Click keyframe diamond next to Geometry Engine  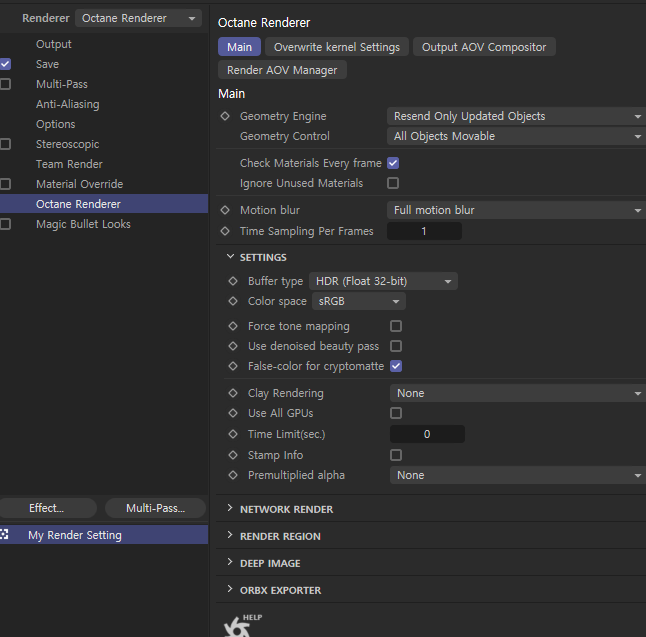225,116
